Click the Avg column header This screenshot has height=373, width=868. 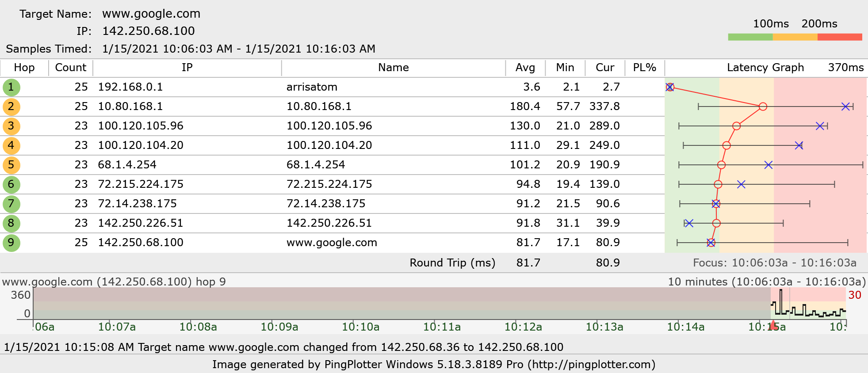(x=525, y=68)
